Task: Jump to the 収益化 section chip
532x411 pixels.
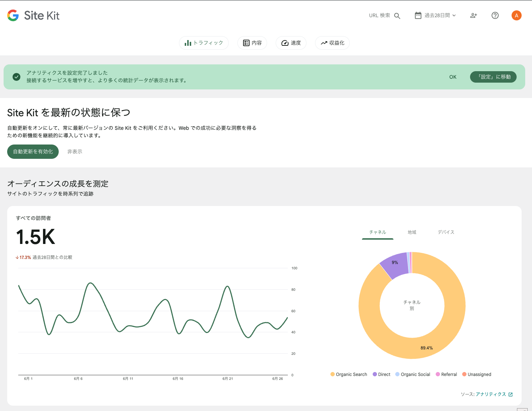Action: click(332, 43)
